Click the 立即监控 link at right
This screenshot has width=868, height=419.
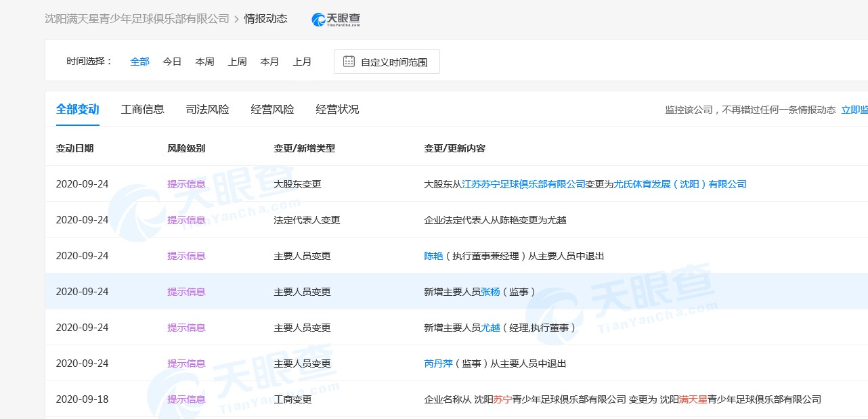[x=854, y=110]
